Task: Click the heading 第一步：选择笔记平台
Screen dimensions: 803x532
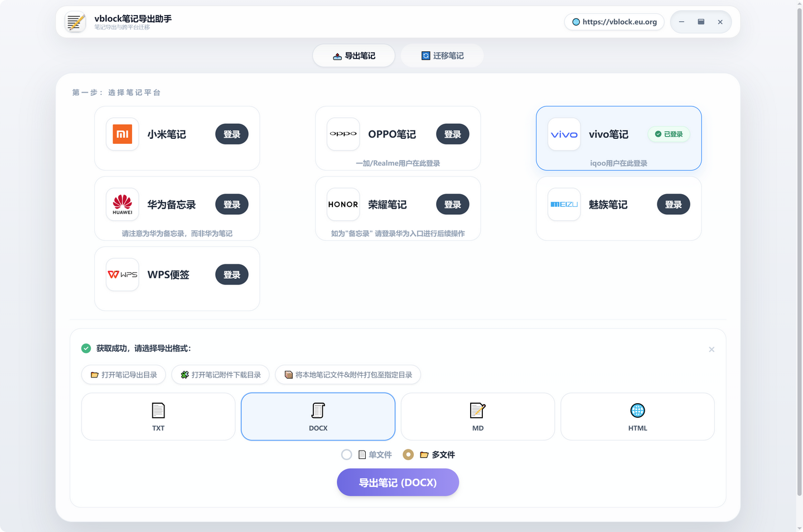Action: pos(117,93)
